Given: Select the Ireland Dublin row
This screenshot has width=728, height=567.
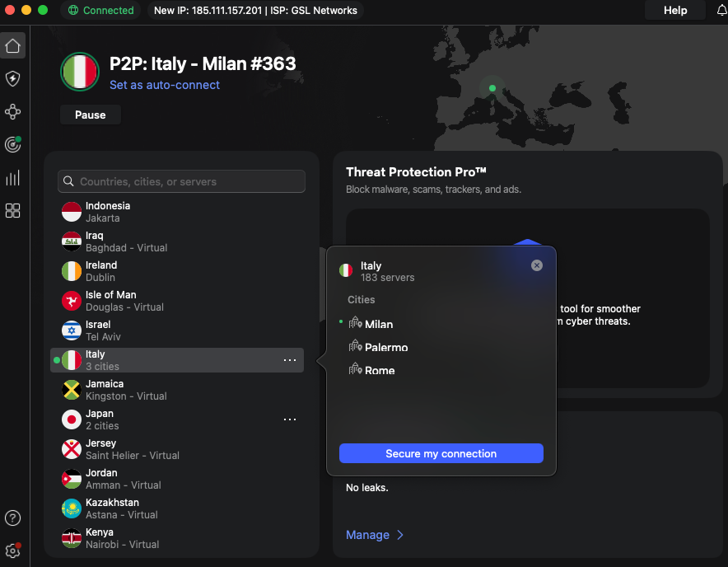Looking at the screenshot, I should (x=177, y=271).
